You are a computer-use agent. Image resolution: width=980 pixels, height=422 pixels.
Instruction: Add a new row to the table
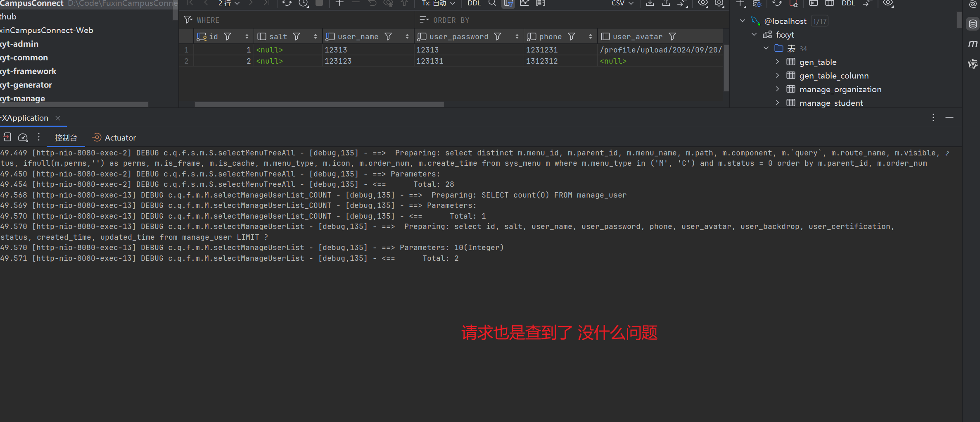tap(339, 3)
